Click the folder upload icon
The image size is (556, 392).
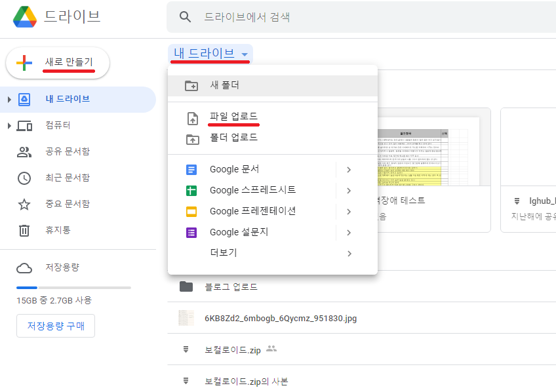[193, 139]
